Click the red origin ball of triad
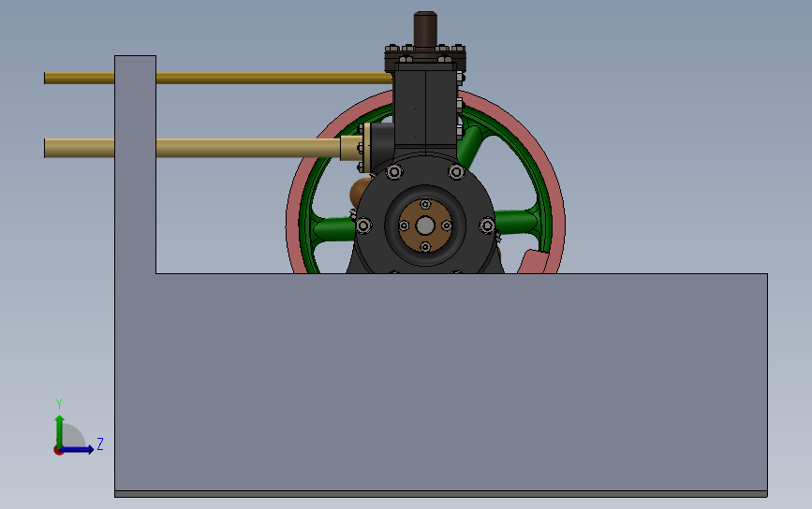Viewport: 812px width, 509px height. pos(58,451)
